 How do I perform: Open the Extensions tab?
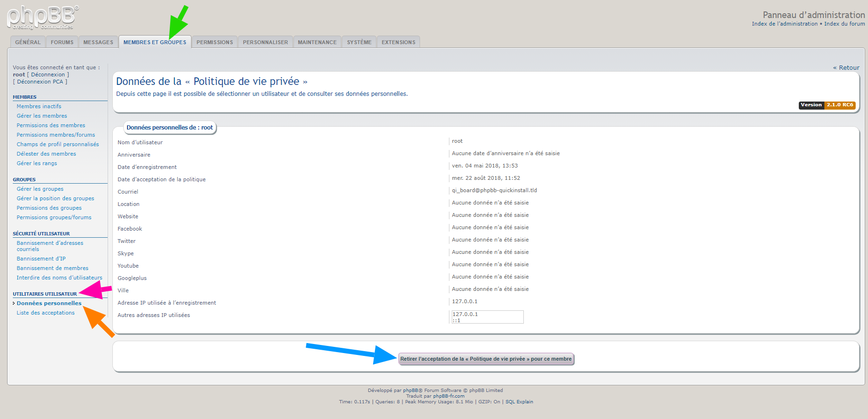tap(398, 42)
